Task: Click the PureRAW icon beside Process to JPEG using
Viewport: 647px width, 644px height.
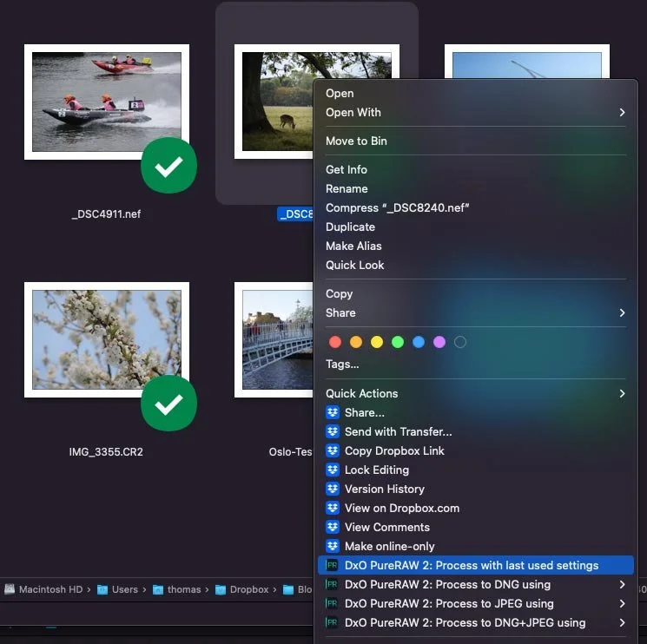Action: coord(332,603)
